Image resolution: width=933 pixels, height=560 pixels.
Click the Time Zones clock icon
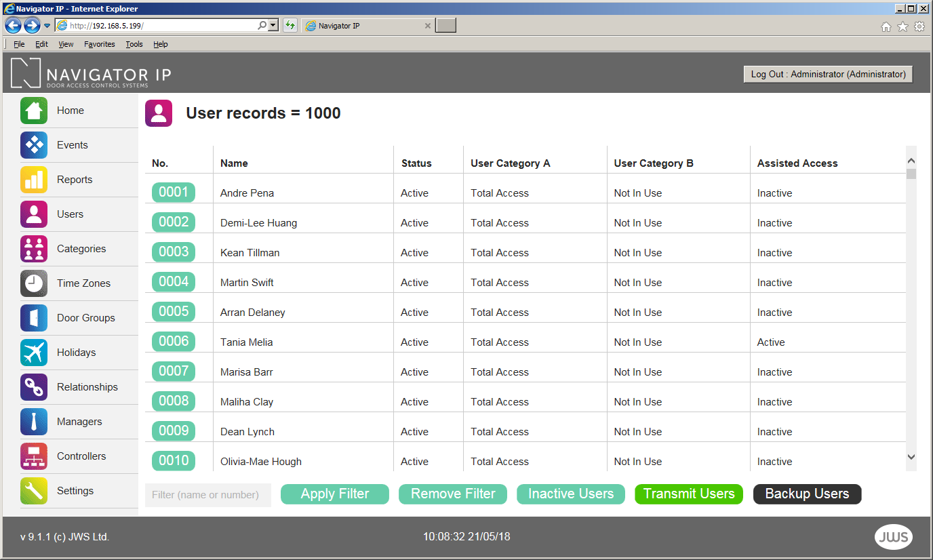pyautogui.click(x=34, y=283)
